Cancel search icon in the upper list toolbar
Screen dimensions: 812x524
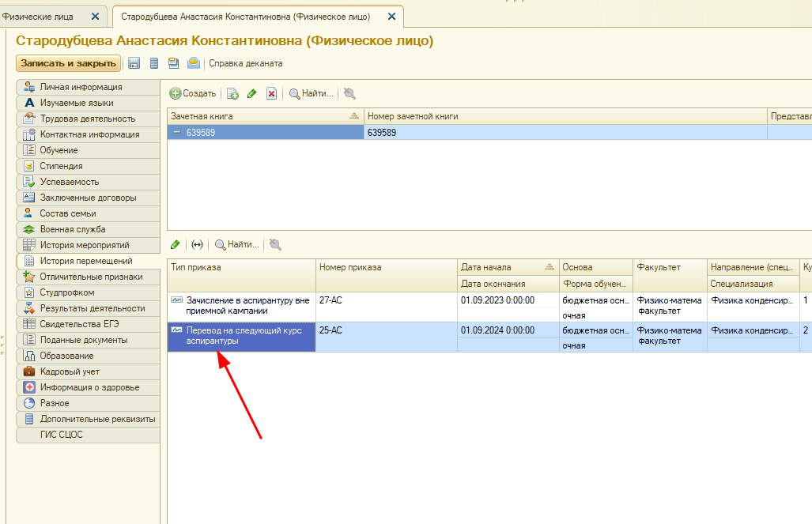point(349,93)
